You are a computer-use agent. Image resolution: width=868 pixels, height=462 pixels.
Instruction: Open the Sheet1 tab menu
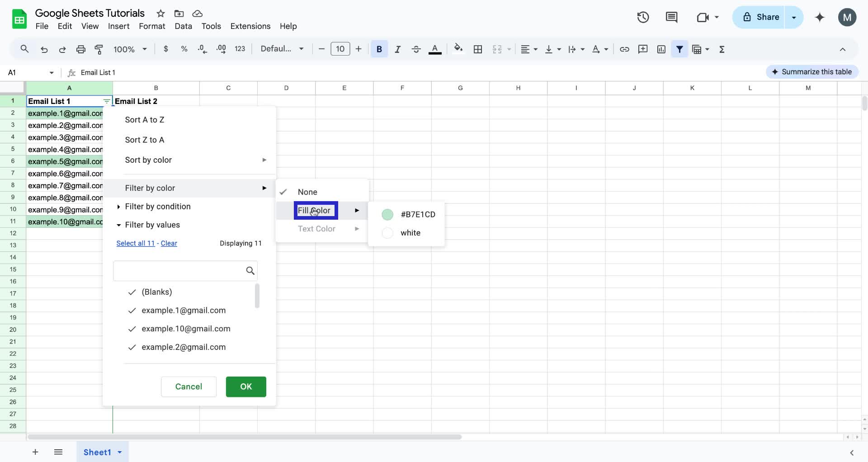click(x=119, y=452)
